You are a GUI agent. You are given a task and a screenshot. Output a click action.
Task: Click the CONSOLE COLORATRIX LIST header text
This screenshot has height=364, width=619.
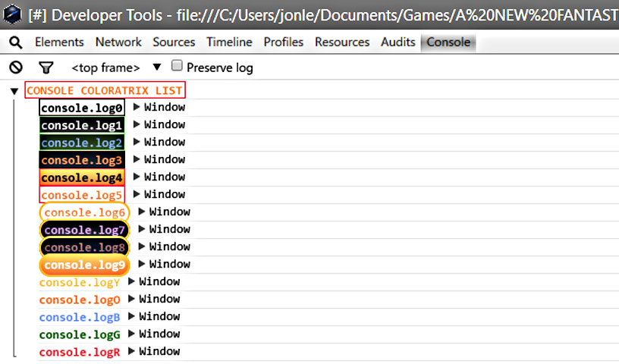pyautogui.click(x=105, y=90)
